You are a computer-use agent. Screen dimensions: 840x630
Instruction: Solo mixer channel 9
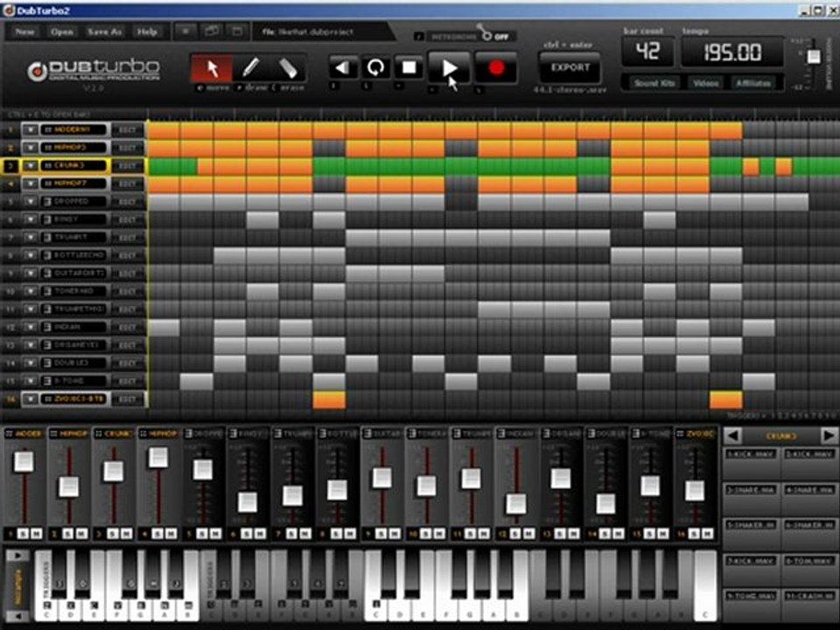(381, 534)
